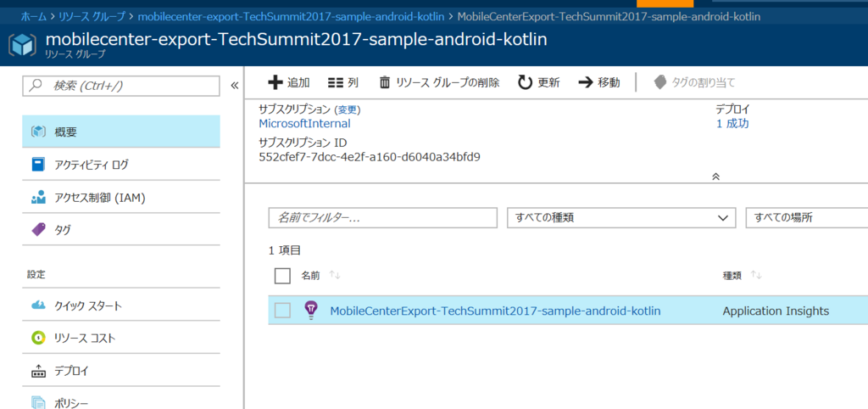Click the 1 item (1 項目) count text

285,250
